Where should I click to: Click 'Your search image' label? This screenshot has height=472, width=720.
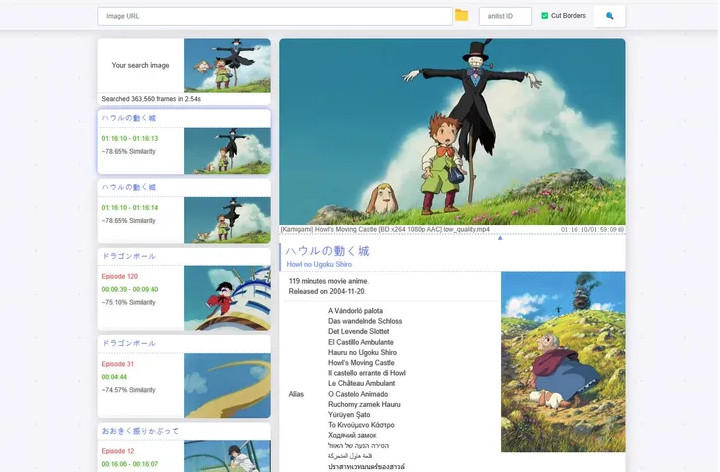click(x=141, y=65)
